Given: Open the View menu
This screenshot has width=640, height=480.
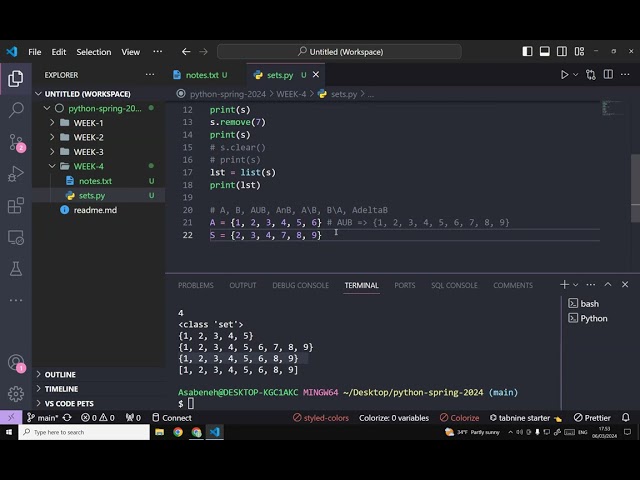Looking at the screenshot, I should [x=130, y=52].
